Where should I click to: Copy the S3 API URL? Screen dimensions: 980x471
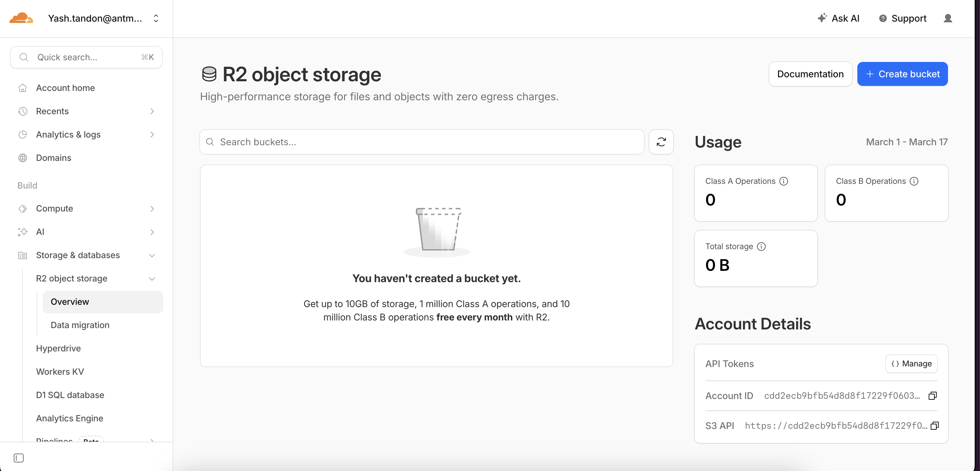pyautogui.click(x=935, y=425)
